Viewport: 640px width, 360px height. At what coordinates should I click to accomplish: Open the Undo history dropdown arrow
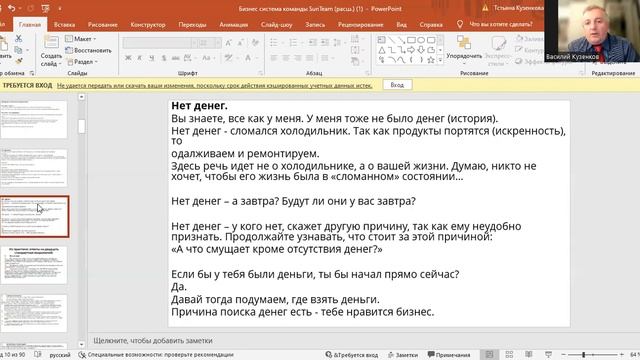pos(20,8)
